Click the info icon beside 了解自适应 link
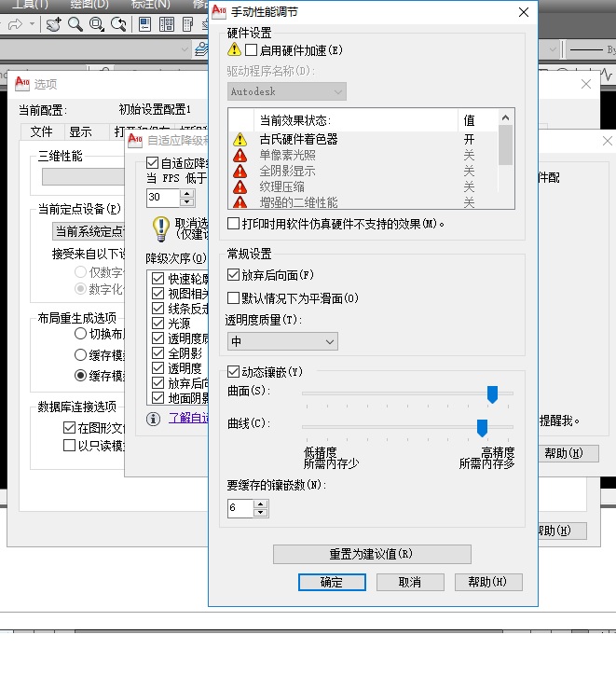The width and height of the screenshot is (616, 676). [x=153, y=419]
